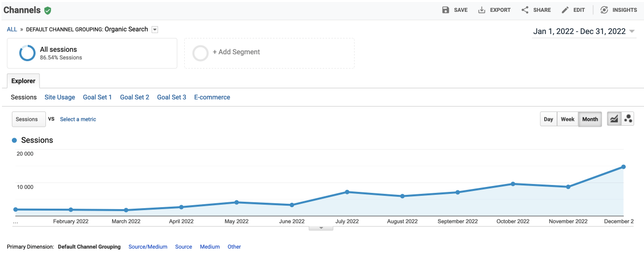Set chart granularity to Month
The height and width of the screenshot is (256, 644).
590,119
